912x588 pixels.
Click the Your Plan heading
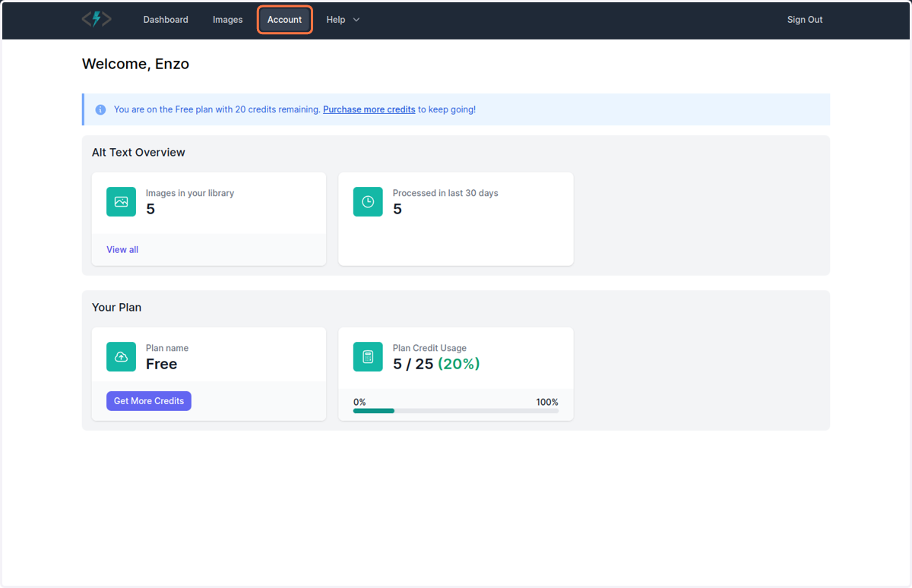[116, 308]
